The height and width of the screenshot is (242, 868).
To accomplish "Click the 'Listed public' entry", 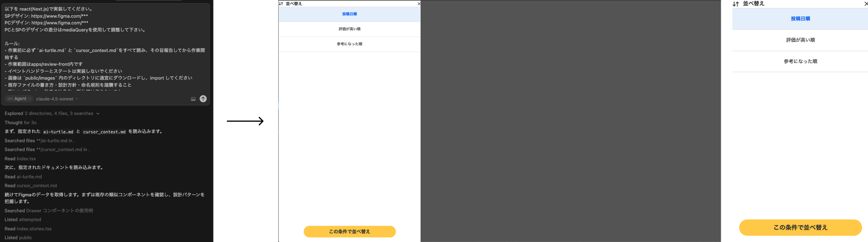I will tap(18, 238).
